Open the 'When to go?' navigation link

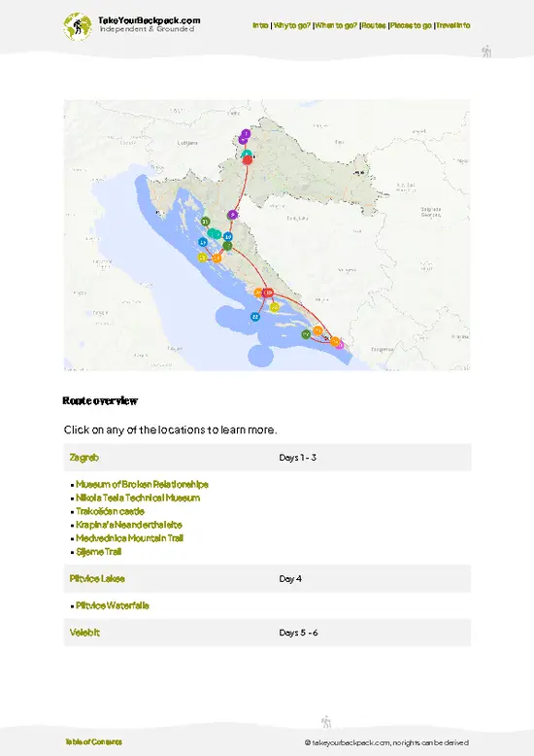(x=336, y=25)
